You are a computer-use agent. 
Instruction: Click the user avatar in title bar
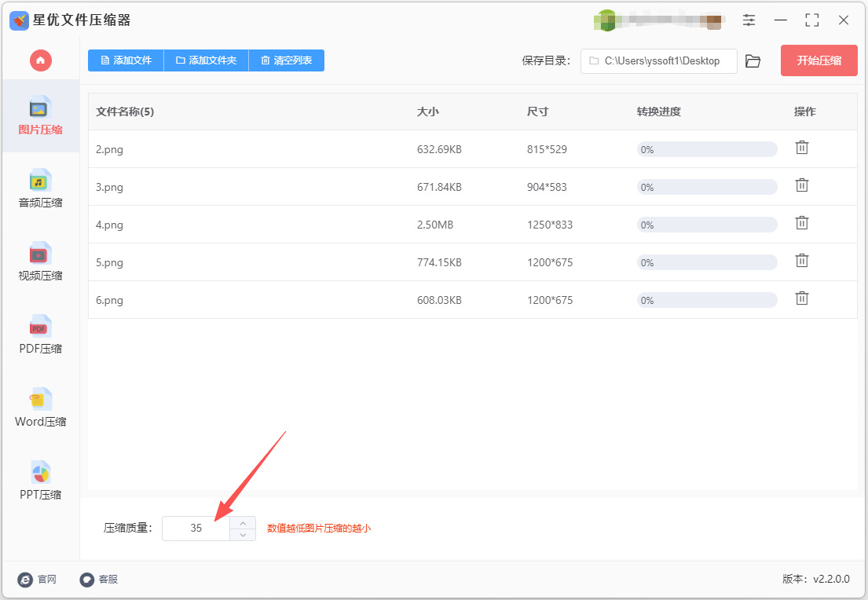(x=606, y=20)
